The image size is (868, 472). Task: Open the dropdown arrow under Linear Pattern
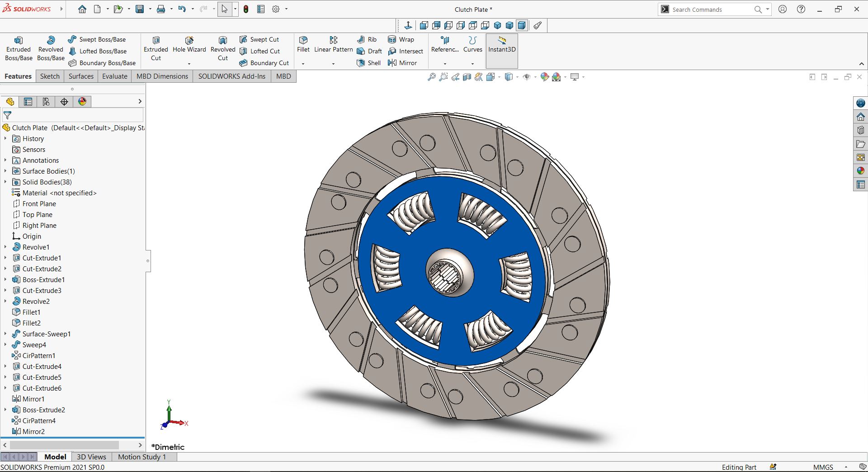pos(333,64)
